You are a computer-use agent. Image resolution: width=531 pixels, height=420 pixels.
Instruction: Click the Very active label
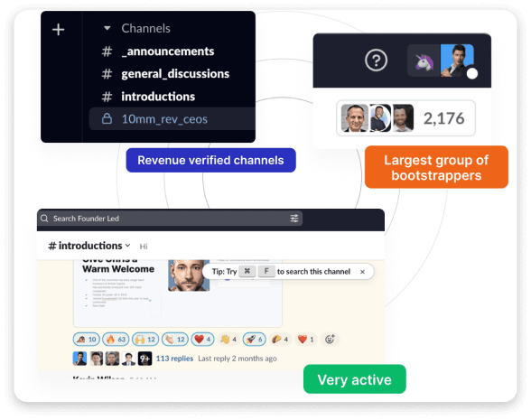(x=355, y=379)
